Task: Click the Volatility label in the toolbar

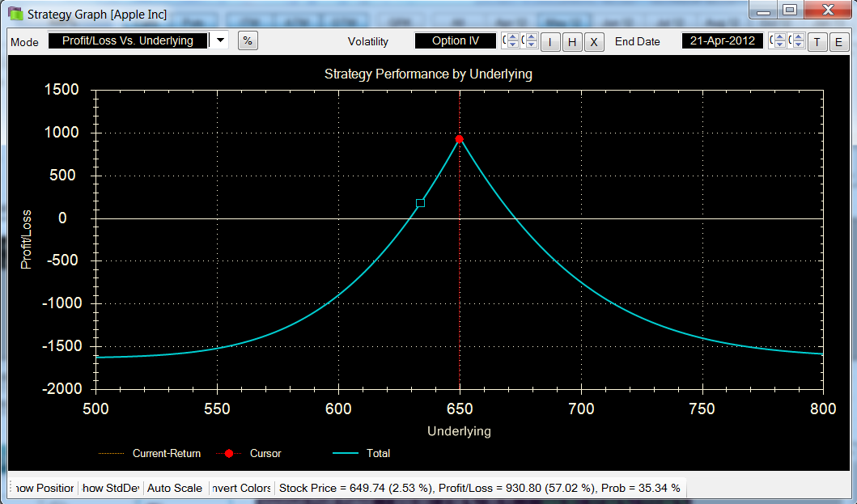Action: click(x=368, y=41)
